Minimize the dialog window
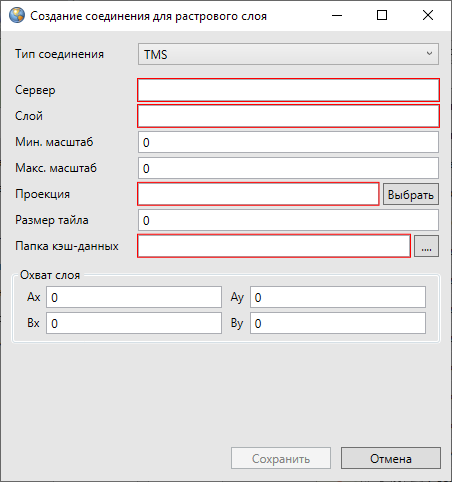Image resolution: width=452 pixels, height=482 pixels. 337,15
